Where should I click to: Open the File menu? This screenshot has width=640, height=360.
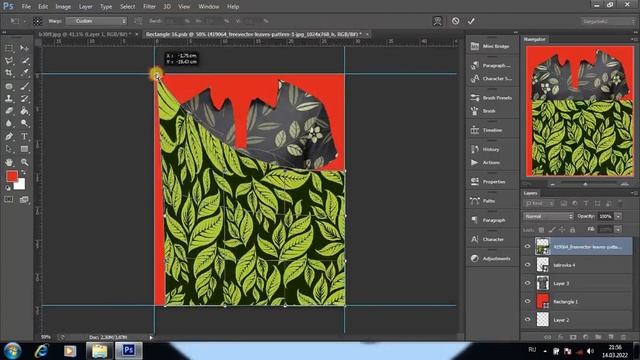point(26,7)
